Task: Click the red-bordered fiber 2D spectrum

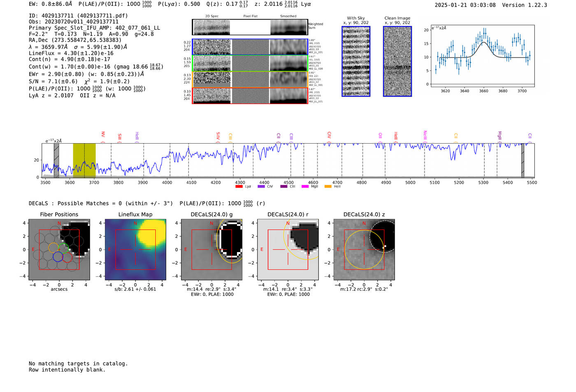Action: (x=212, y=96)
